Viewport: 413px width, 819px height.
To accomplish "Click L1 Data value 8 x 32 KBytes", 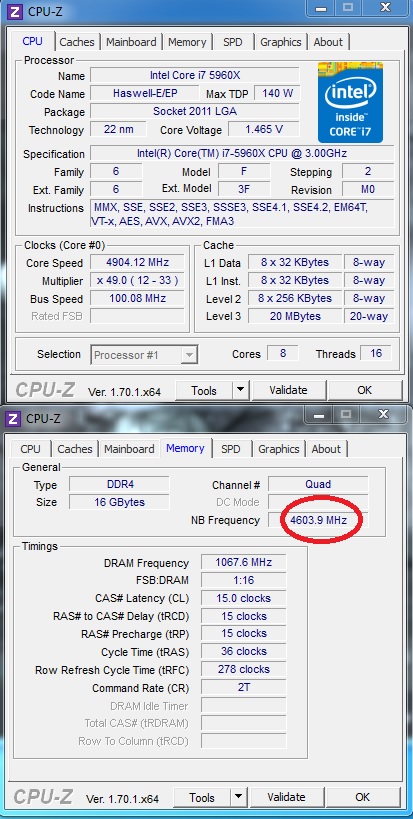I will 295,262.
